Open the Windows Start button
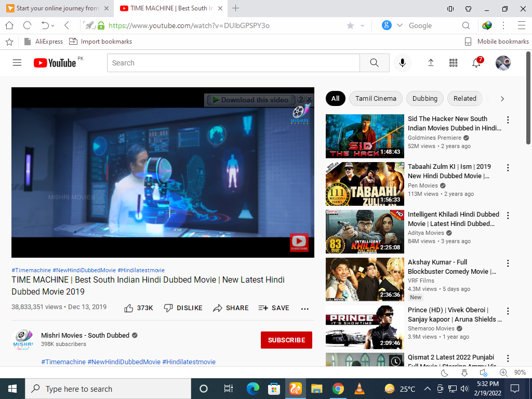This screenshot has height=399, width=532. (12, 389)
